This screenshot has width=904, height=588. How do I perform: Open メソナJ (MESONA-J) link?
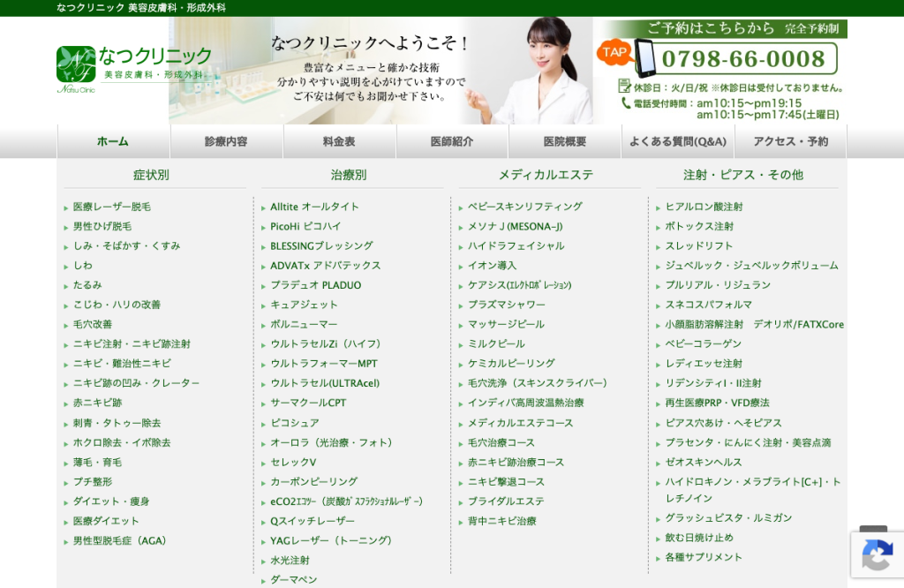(x=515, y=226)
